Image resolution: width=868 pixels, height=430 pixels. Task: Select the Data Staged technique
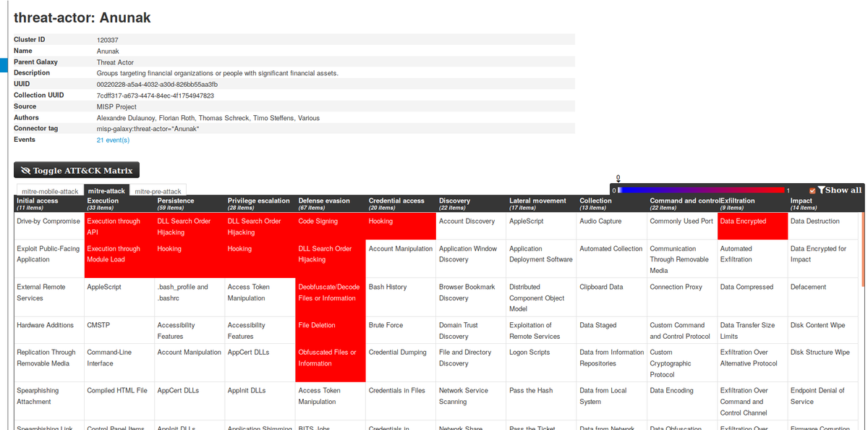point(611,330)
